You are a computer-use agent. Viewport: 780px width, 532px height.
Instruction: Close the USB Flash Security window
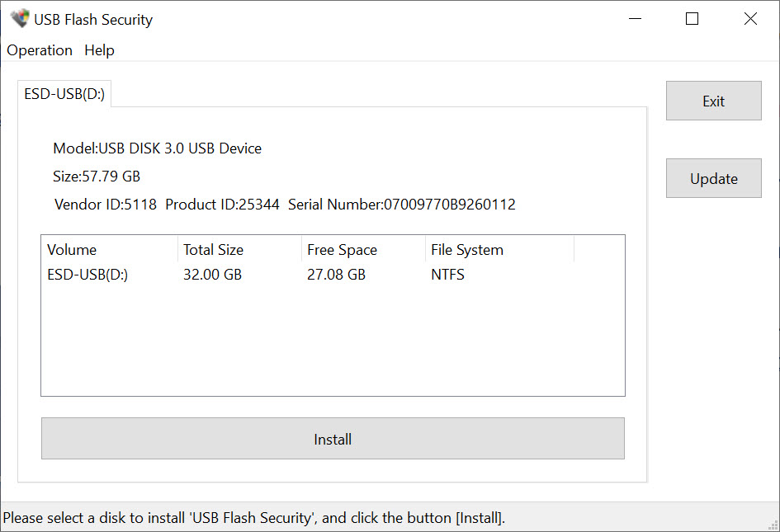tap(750, 19)
